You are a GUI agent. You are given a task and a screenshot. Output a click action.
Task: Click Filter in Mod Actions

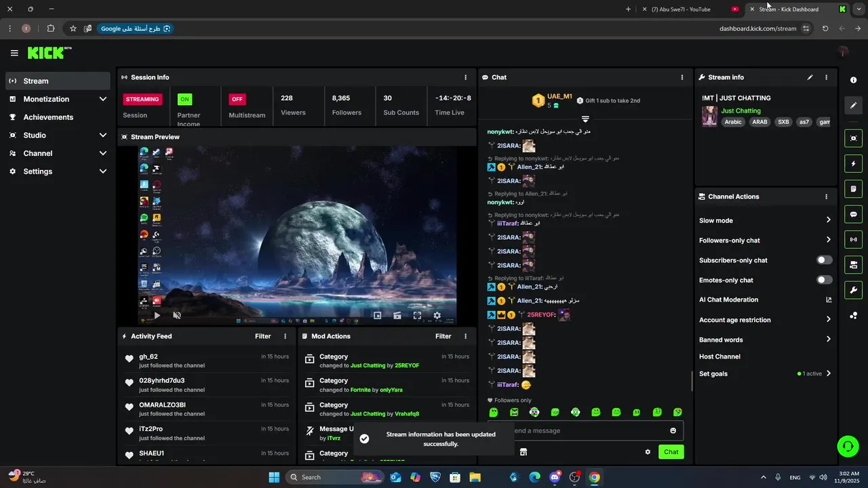(x=443, y=336)
